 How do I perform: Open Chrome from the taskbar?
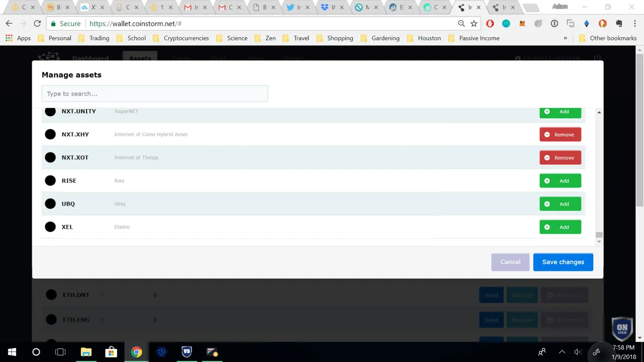click(136, 352)
